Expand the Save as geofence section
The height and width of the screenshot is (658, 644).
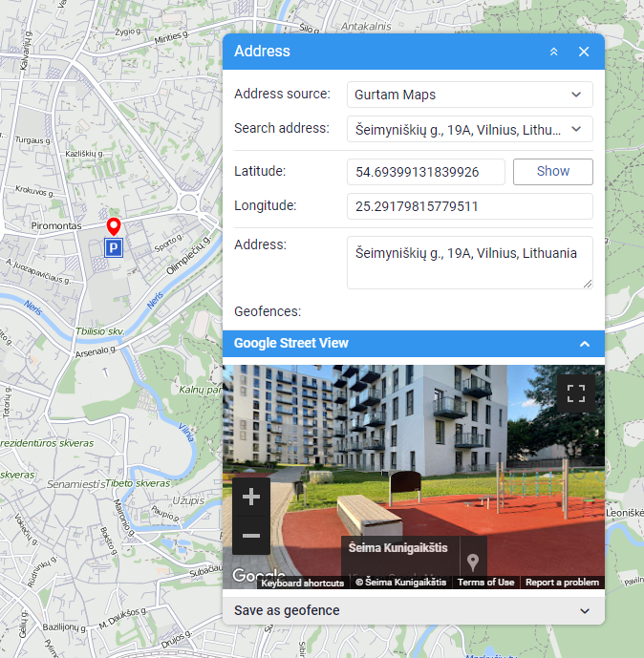pyautogui.click(x=413, y=610)
